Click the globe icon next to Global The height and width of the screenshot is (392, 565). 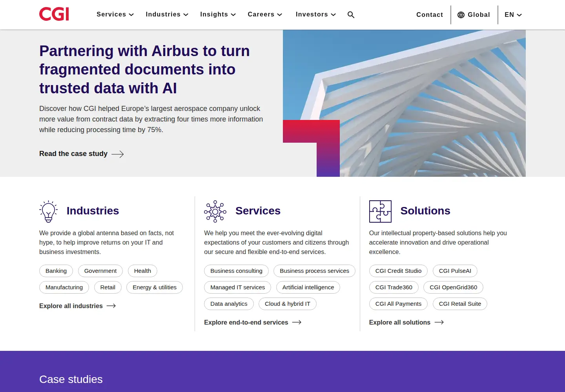[x=461, y=15]
